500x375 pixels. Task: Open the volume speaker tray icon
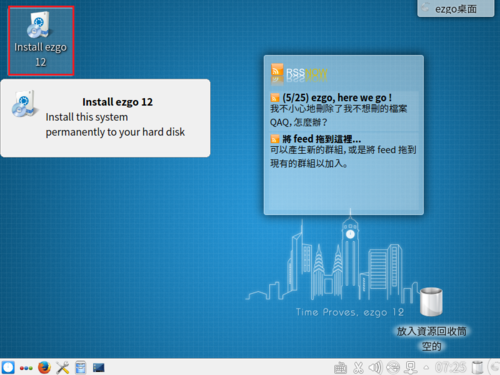click(x=375, y=368)
